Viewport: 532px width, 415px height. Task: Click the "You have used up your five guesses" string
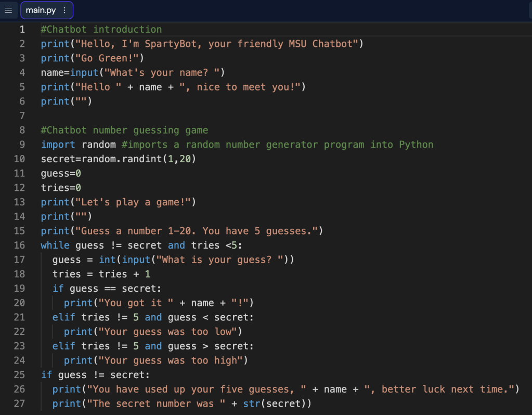pos(197,389)
